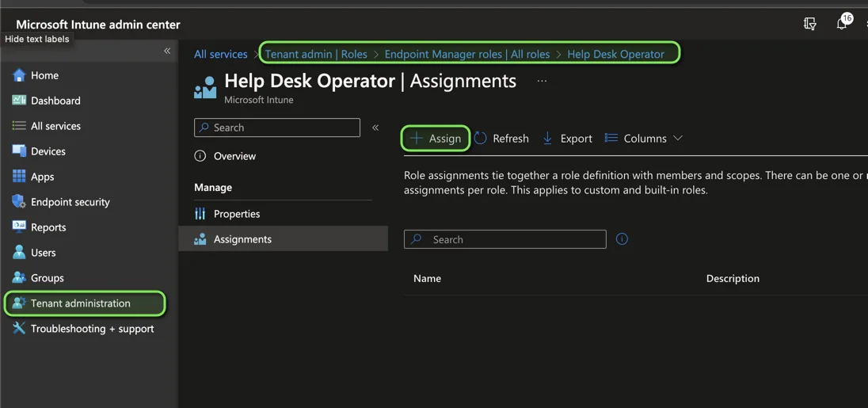Click the Help Desk Operator breadcrumb
The width and height of the screenshot is (868, 408).
click(615, 54)
